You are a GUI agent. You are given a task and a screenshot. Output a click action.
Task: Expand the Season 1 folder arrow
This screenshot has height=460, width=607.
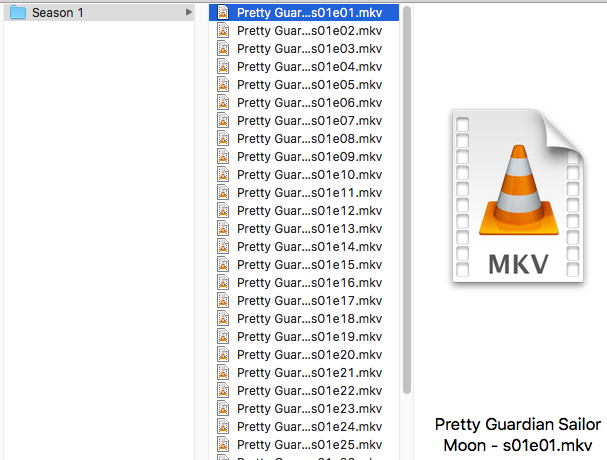[x=189, y=12]
